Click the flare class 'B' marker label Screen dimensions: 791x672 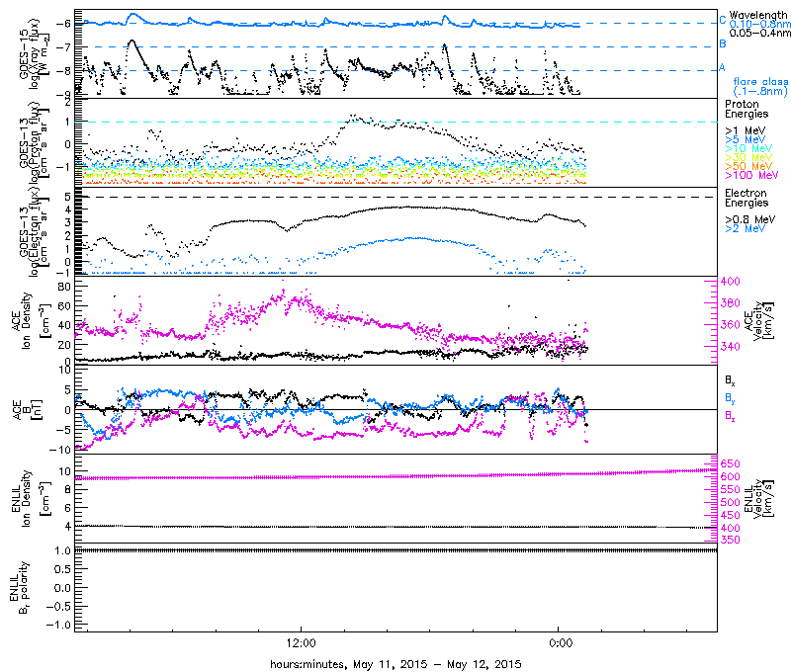[x=723, y=43]
